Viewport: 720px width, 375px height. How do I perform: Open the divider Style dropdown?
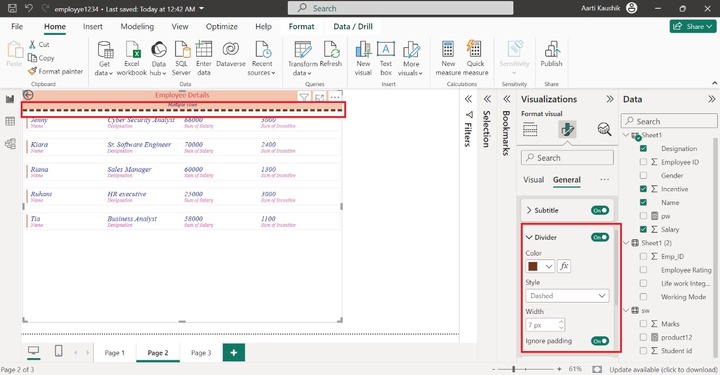[567, 296]
